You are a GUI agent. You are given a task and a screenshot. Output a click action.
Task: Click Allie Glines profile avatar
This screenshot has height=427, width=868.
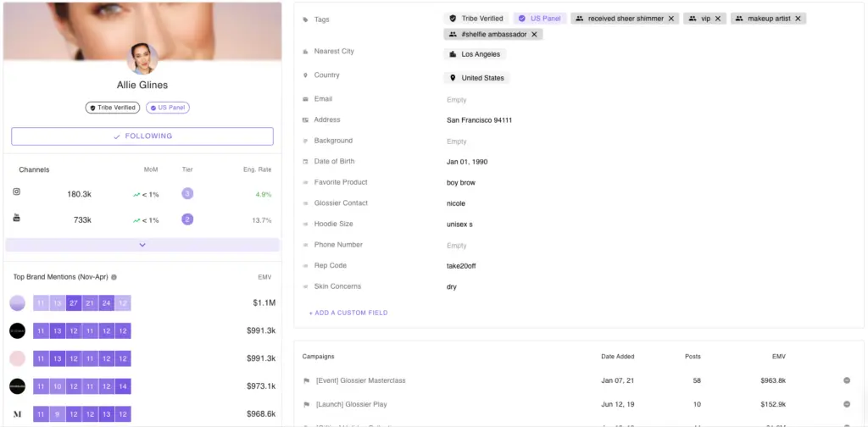(x=142, y=58)
